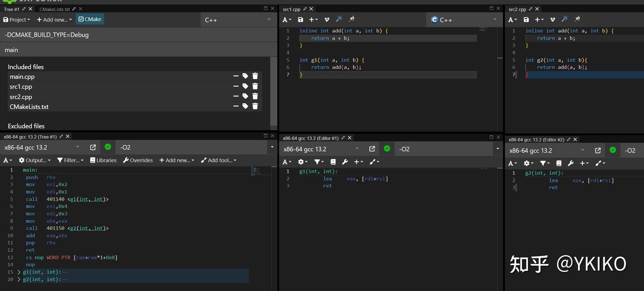Click the CMake arguments field with -DCMAKE_BUILD_TYPE=Debug
Viewport: 644px width, 291px height.
(139, 35)
